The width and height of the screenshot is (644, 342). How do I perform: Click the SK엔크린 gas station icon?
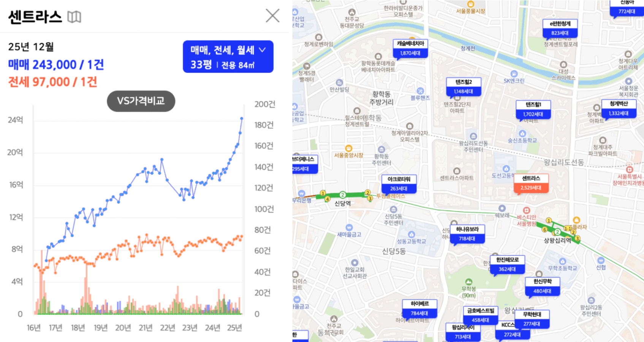coord(514,74)
